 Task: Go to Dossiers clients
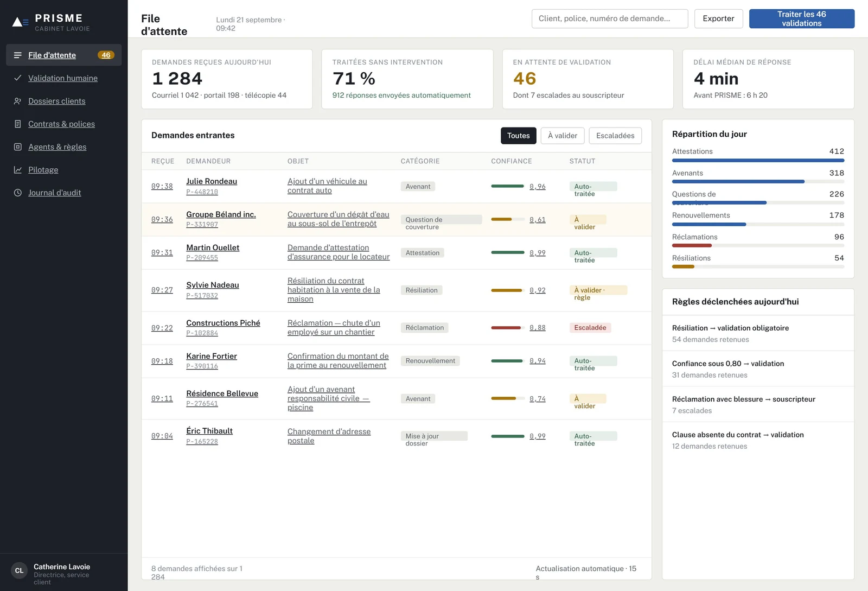(64, 101)
